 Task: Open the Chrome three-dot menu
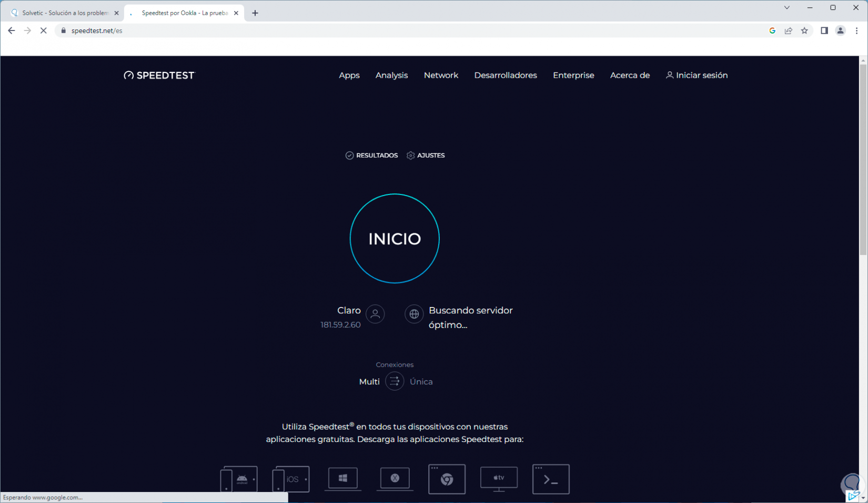[x=856, y=30]
